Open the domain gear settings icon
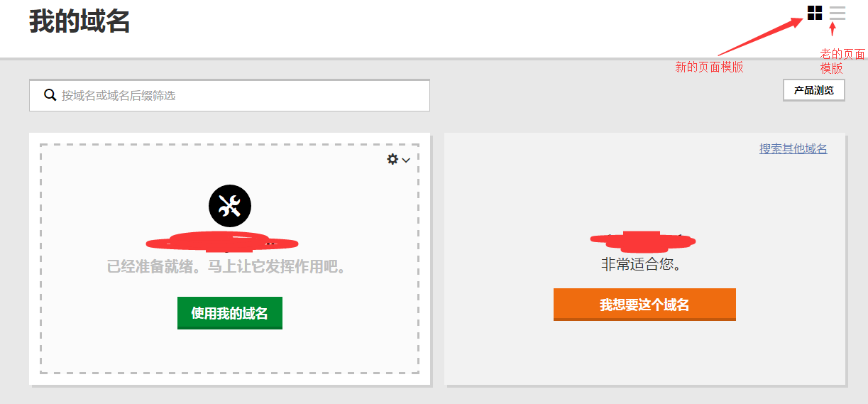Screen dimensions: 868x404 coord(392,159)
